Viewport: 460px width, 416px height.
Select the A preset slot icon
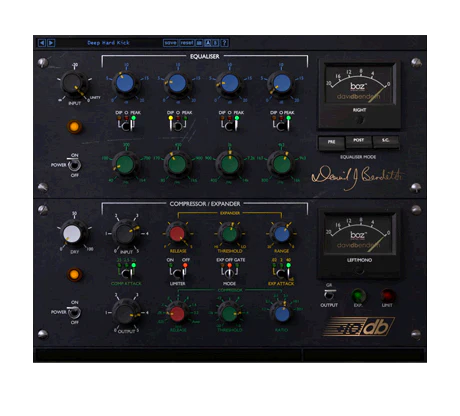[x=208, y=43]
